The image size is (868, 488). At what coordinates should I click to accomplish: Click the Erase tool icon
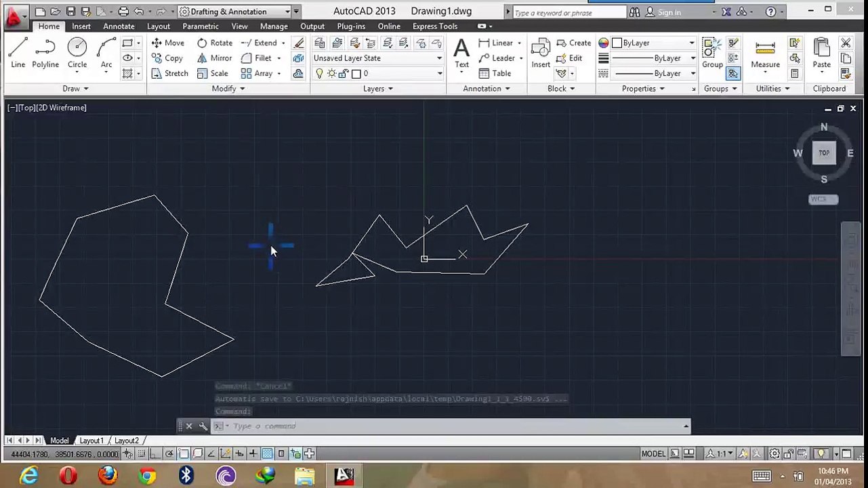point(299,43)
